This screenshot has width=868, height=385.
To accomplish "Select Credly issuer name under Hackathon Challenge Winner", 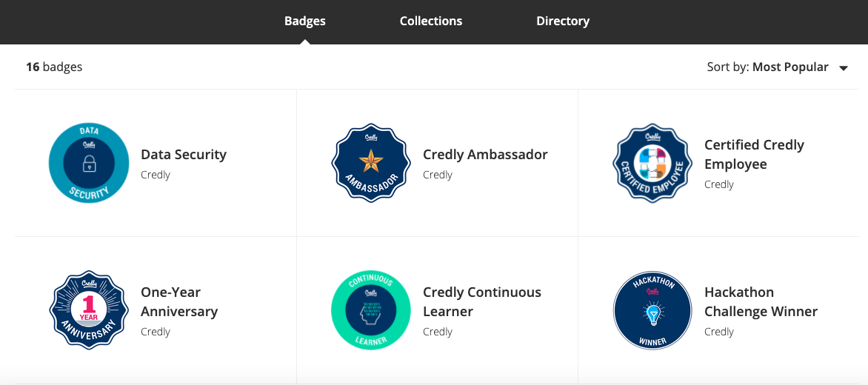I will click(x=719, y=332).
